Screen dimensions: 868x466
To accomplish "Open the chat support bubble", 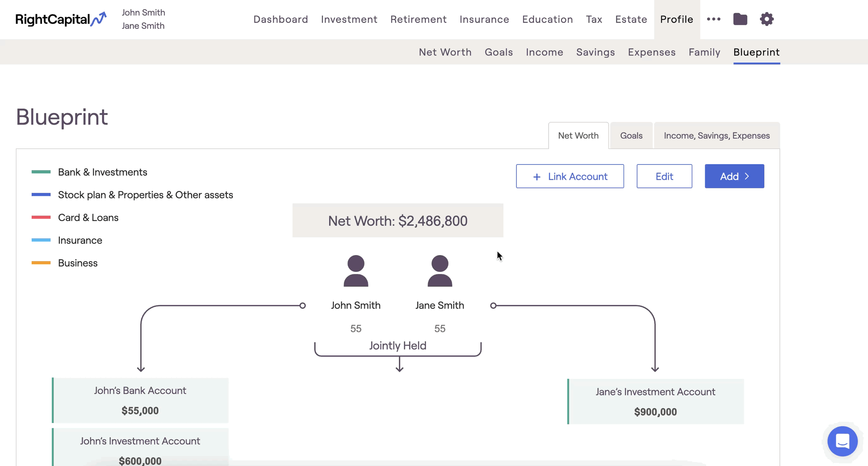I will (x=842, y=441).
